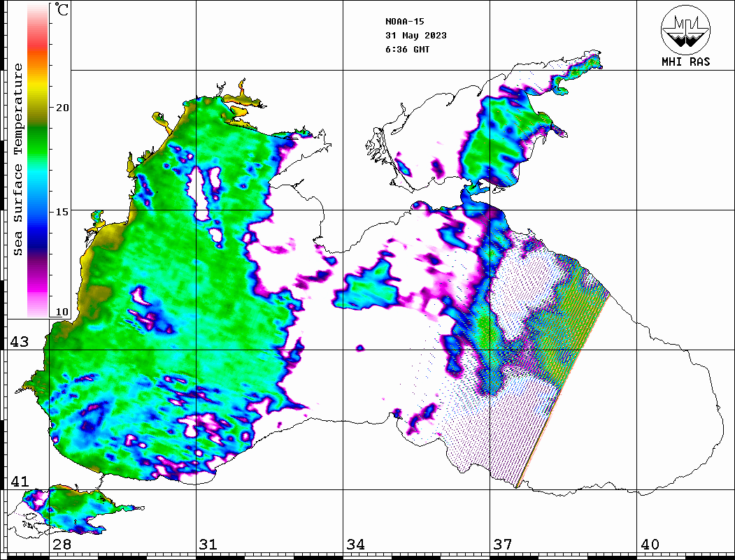Click the longitude label "34"
The width and height of the screenshot is (735, 560).
pos(355,545)
